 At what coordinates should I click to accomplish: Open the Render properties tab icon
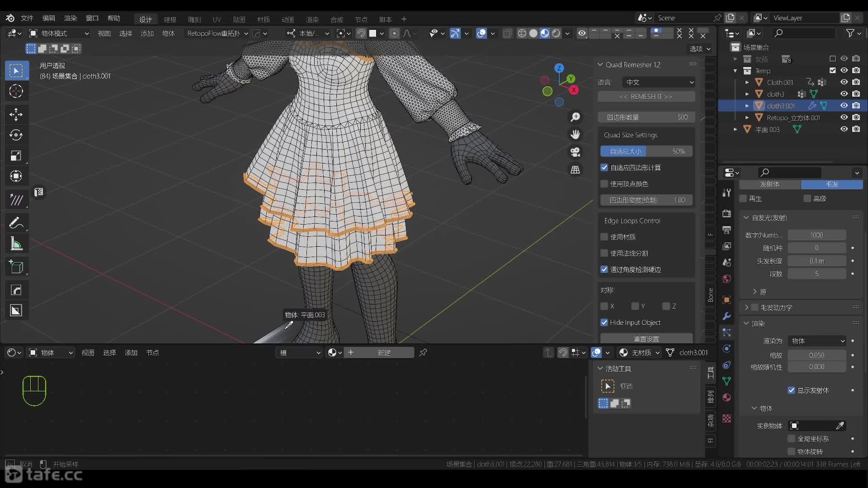point(726,213)
